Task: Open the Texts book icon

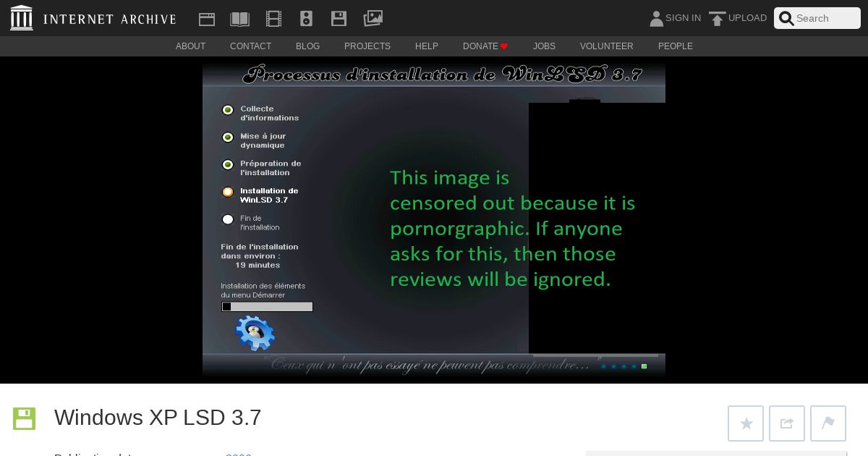Action: tap(239, 19)
